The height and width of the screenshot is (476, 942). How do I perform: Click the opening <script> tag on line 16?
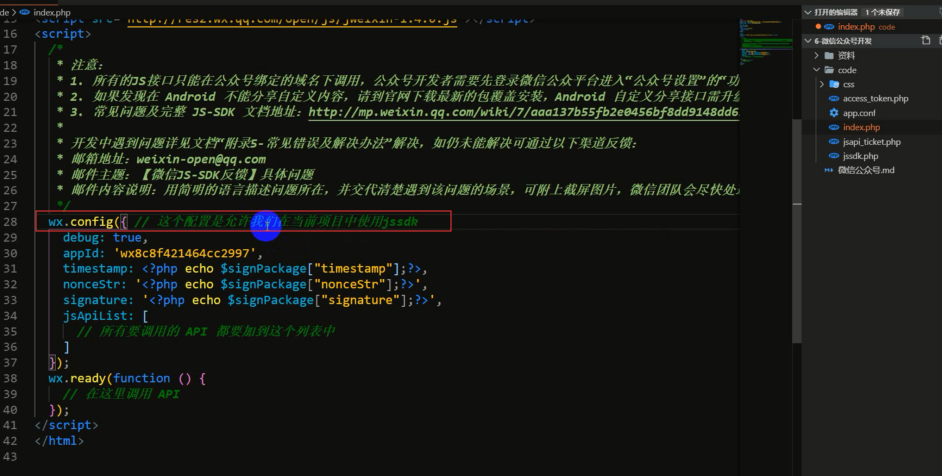[62, 34]
